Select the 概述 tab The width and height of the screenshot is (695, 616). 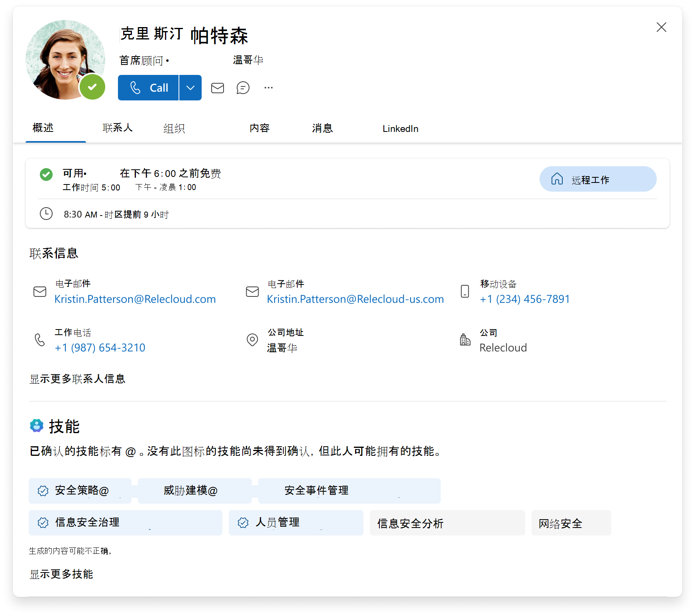click(43, 128)
